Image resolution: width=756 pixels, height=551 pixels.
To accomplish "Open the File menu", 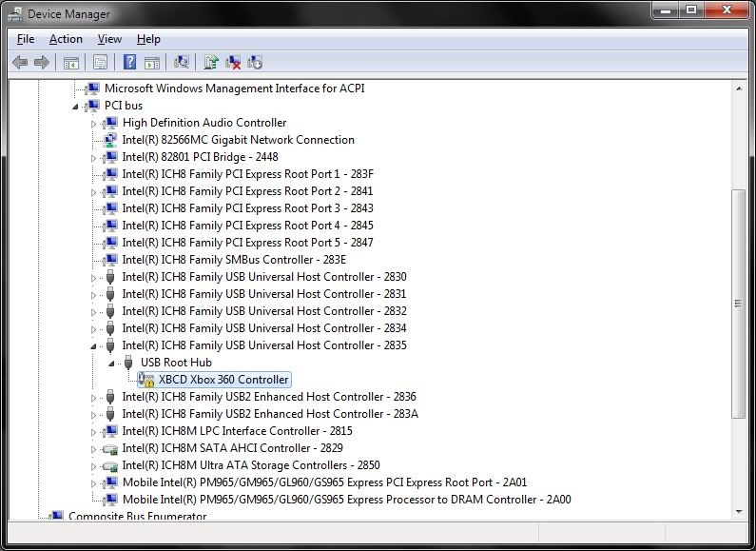I will click(x=26, y=39).
